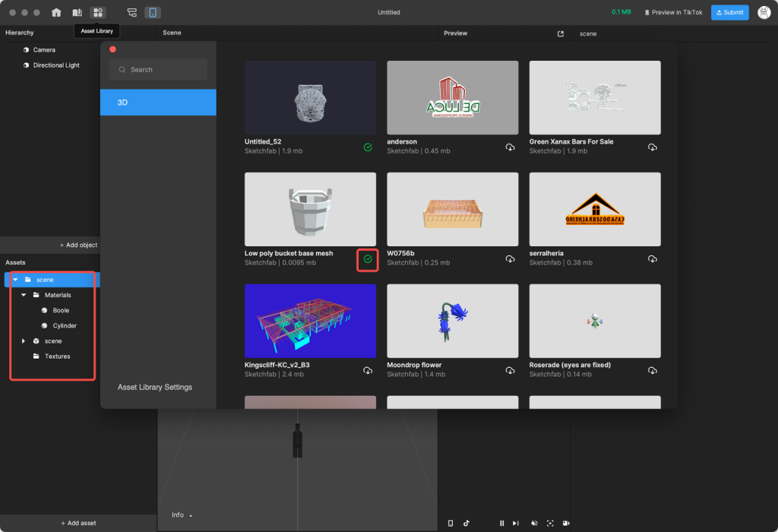Expand the scene model item
The width and height of the screenshot is (778, 532).
pyautogui.click(x=24, y=341)
